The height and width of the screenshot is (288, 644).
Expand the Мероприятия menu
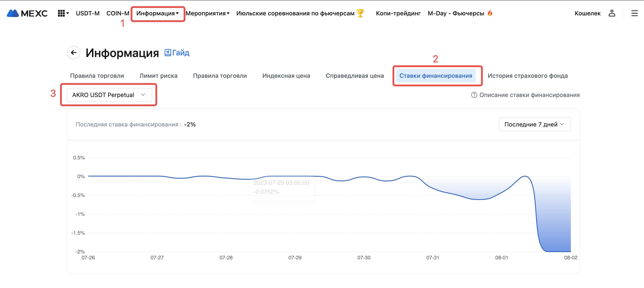pyautogui.click(x=207, y=13)
